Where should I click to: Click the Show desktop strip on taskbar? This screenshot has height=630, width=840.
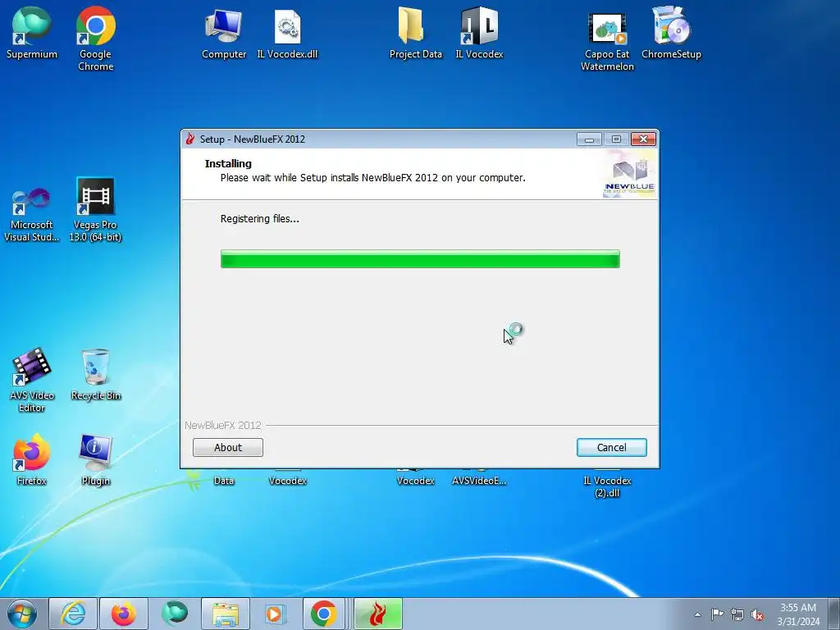[836, 614]
